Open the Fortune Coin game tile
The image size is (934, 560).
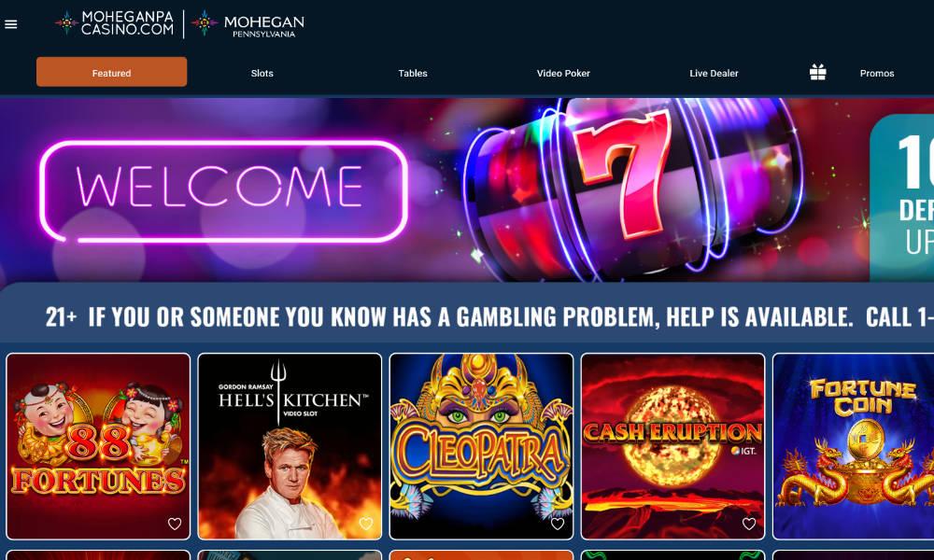(x=853, y=446)
